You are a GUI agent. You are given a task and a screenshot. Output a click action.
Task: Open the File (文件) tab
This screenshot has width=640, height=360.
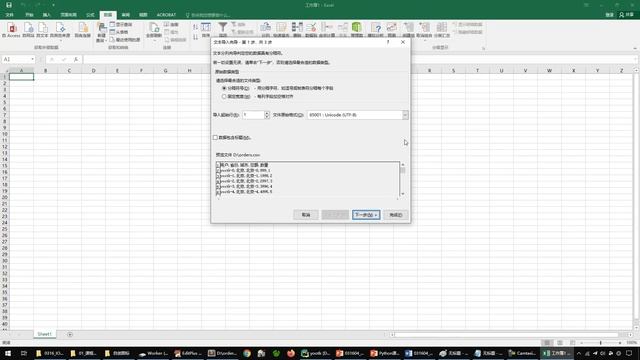(x=9, y=15)
